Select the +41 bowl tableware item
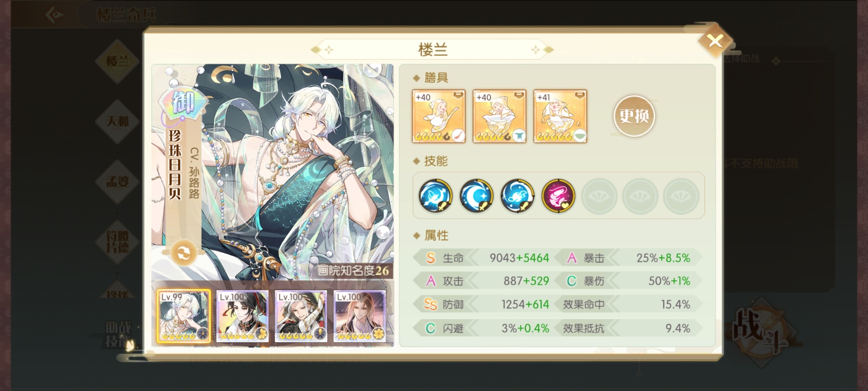 click(560, 116)
